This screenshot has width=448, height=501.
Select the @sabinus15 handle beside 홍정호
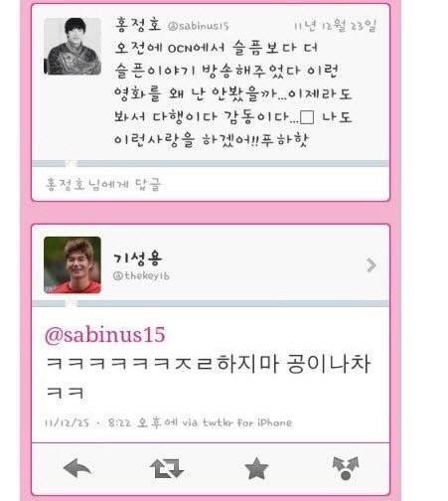click(x=199, y=26)
